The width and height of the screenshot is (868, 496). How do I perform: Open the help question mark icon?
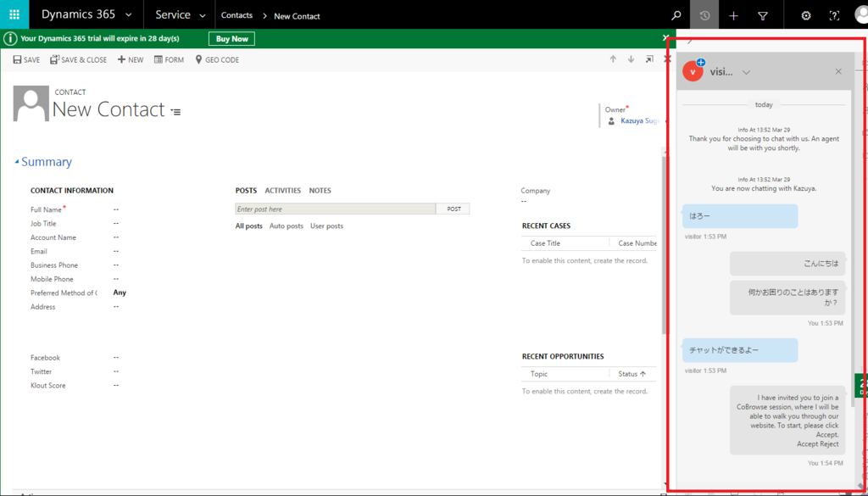point(834,15)
